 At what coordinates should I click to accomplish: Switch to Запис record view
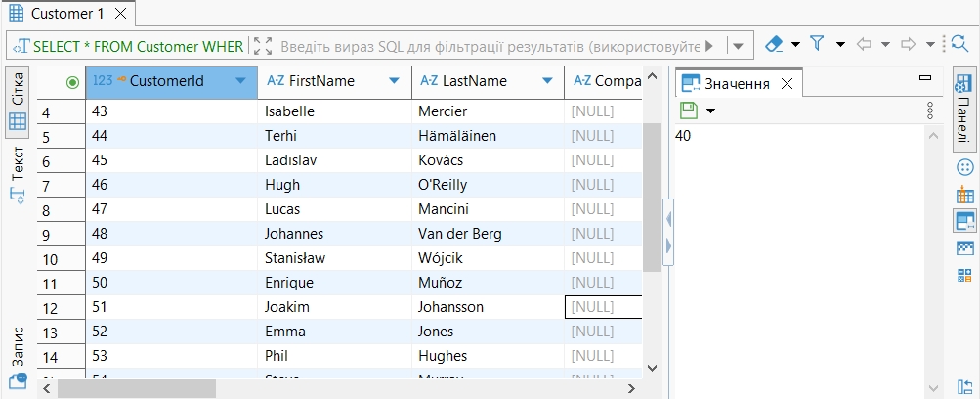point(18,358)
